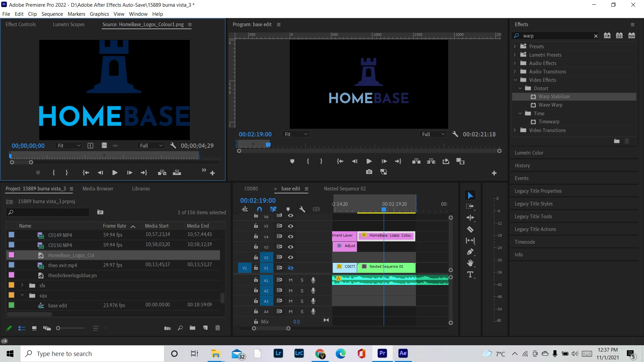Image resolution: width=644 pixels, height=362 pixels.
Task: Toggle V1 track output eye icon
Action: (290, 268)
